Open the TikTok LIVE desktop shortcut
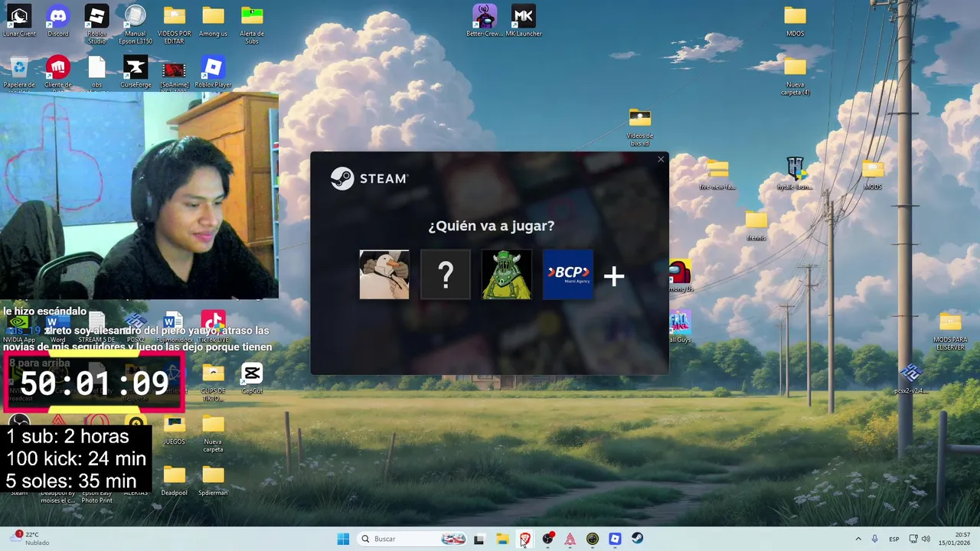 [x=213, y=327]
